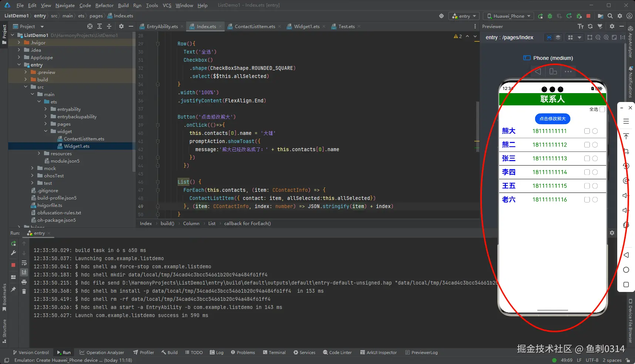Click the Clear All trash icon in Run panel
Viewport: 635px width, 364px height.
(x=24, y=292)
